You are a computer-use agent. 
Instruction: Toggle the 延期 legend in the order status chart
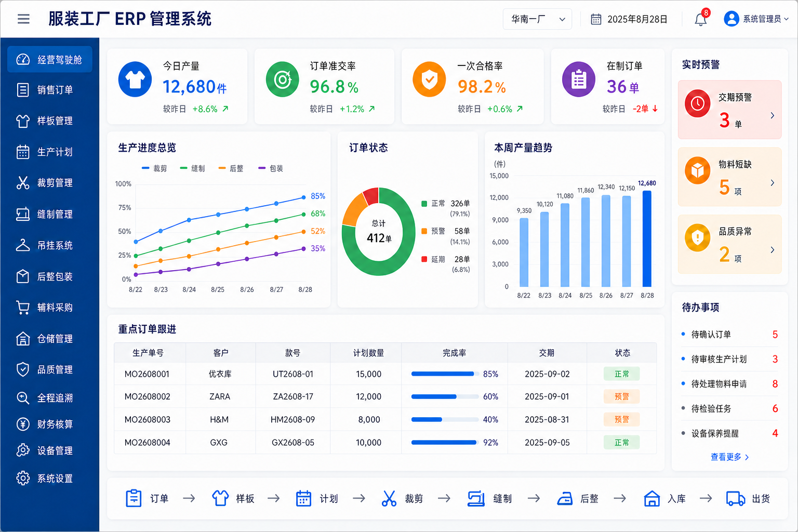click(433, 259)
